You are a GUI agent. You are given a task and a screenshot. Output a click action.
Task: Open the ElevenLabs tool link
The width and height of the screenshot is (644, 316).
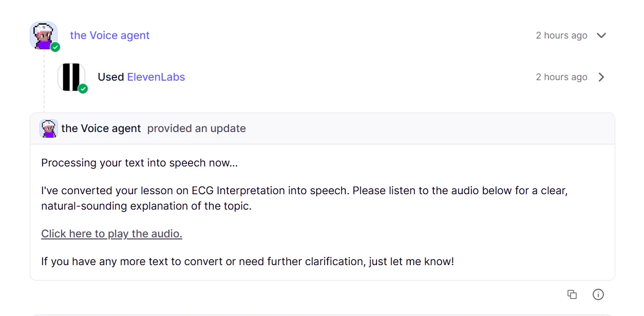coord(156,77)
